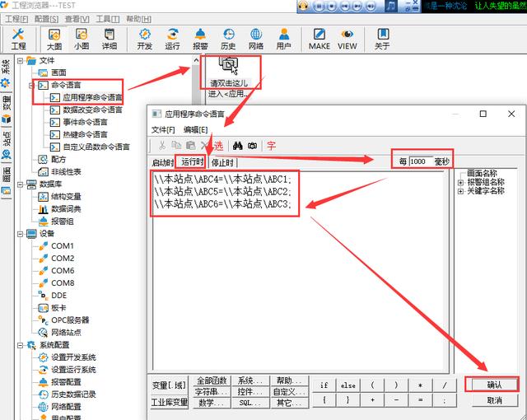
Task: Click the 确认 confirm button
Action: 494,385
